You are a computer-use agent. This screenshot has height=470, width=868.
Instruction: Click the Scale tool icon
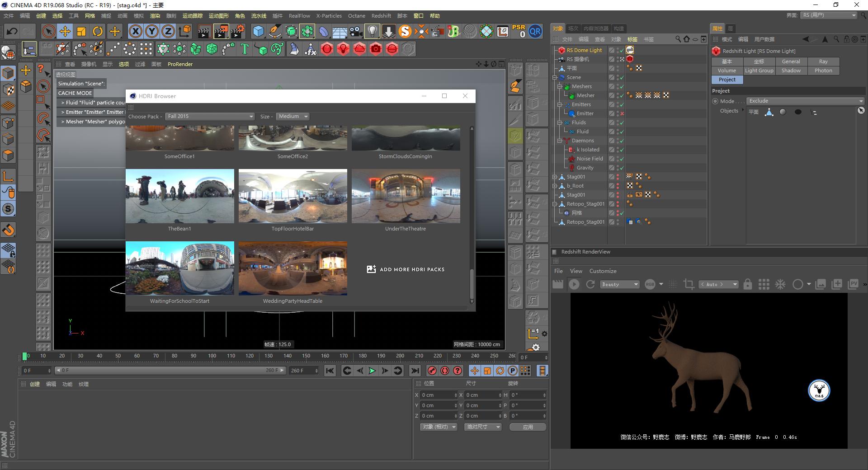pyautogui.click(x=81, y=31)
